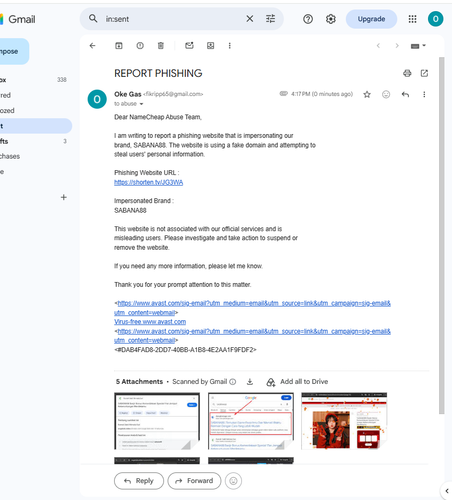Open the Google search screenshot attachment

[251, 421]
